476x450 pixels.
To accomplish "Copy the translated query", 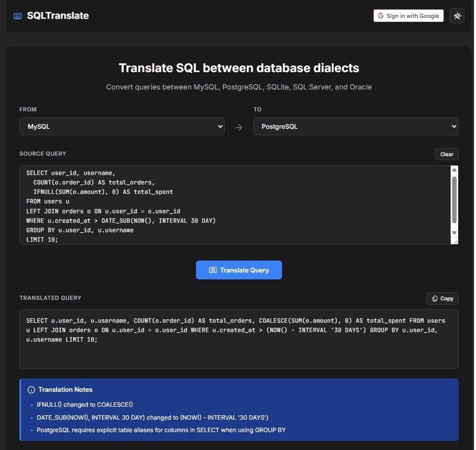I will (442, 298).
